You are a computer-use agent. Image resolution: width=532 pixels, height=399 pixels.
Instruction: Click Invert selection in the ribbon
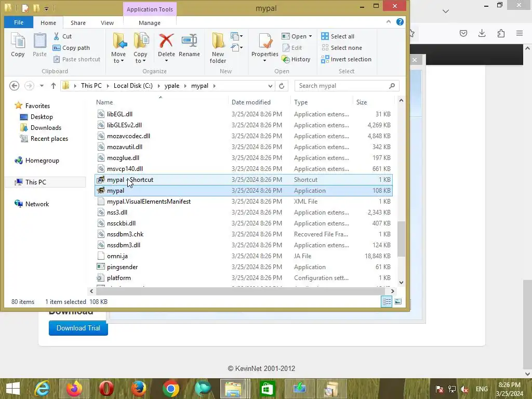346,59
